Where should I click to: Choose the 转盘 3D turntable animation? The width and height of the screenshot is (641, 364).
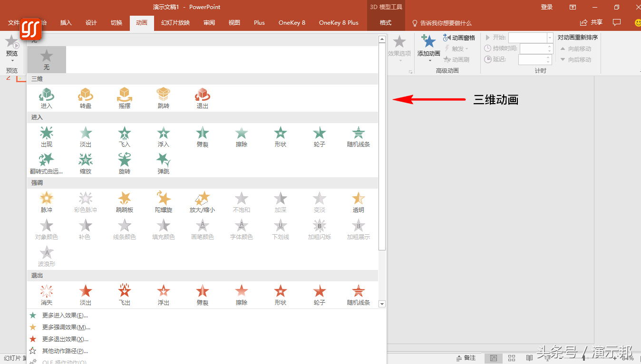[x=86, y=98]
